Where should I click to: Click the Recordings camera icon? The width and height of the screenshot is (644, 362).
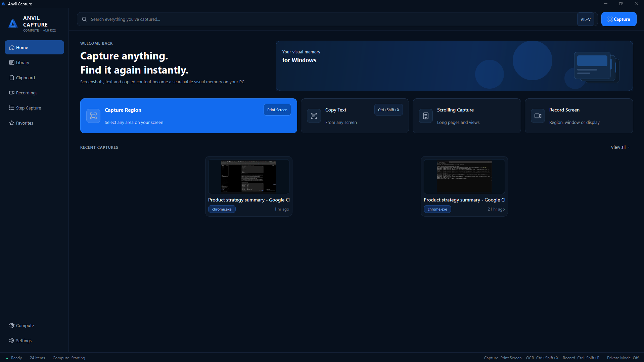coord(12,93)
